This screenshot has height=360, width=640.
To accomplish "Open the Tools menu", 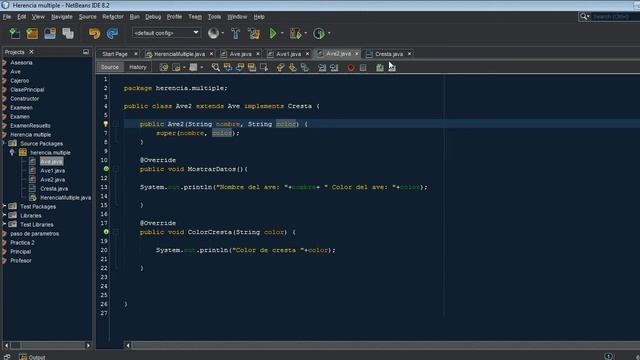I will pyautogui.click(x=214, y=17).
